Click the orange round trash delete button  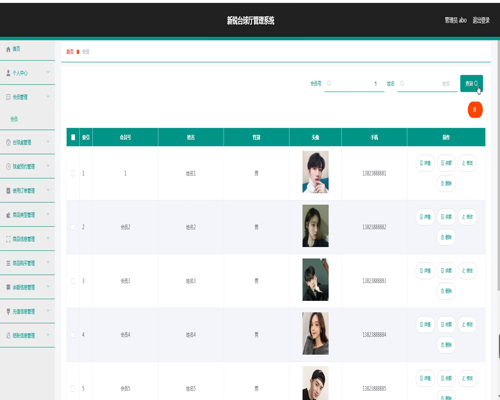tap(475, 110)
